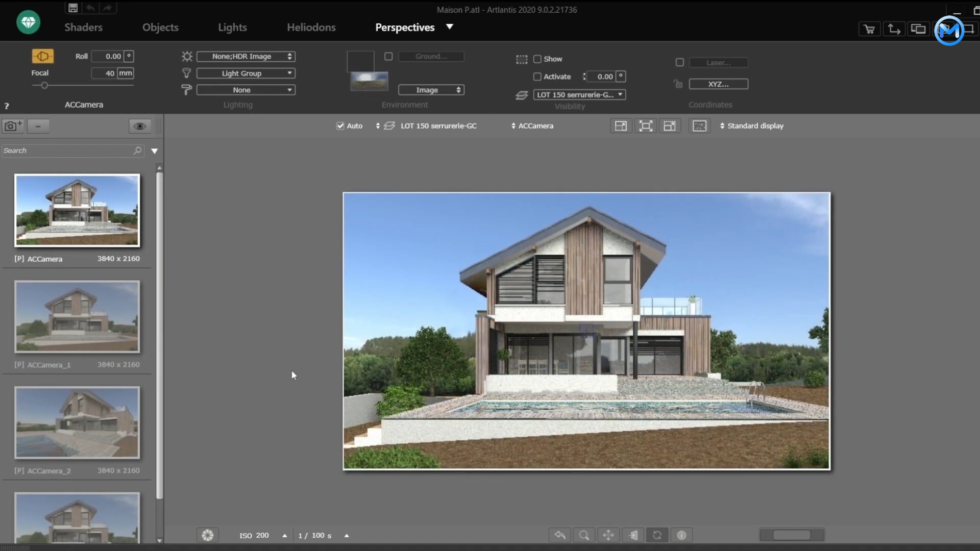Adjust the Focal length slider

[x=44, y=85]
